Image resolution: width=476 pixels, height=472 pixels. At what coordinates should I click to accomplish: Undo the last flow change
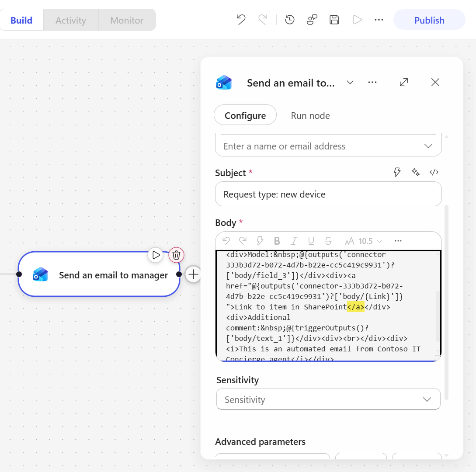click(x=241, y=20)
